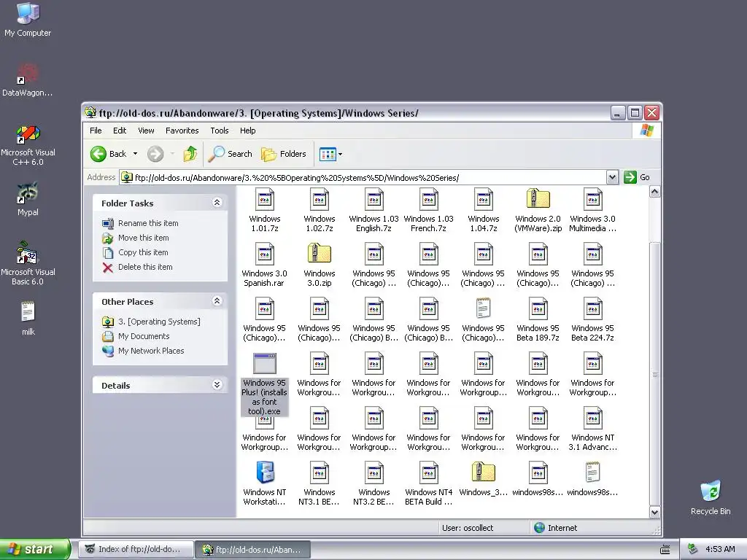Click the Up folder toolbar icon
This screenshot has width=747, height=560.
click(x=190, y=154)
